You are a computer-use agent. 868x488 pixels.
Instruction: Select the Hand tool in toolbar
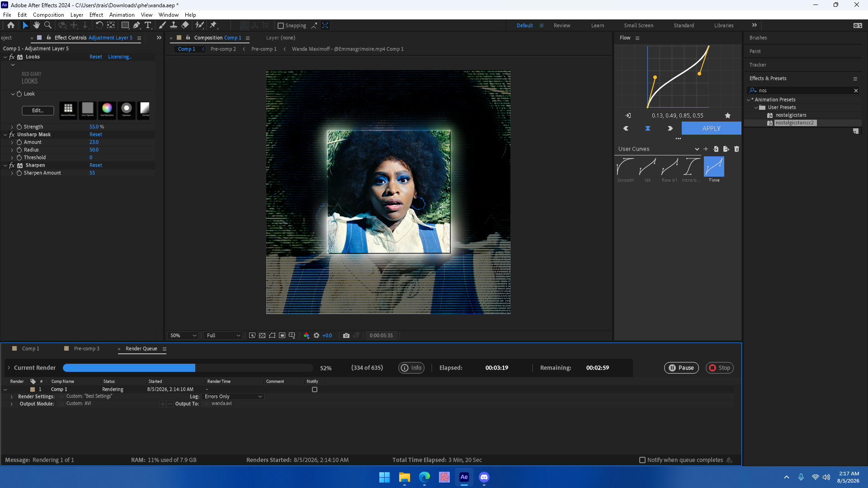click(x=36, y=25)
